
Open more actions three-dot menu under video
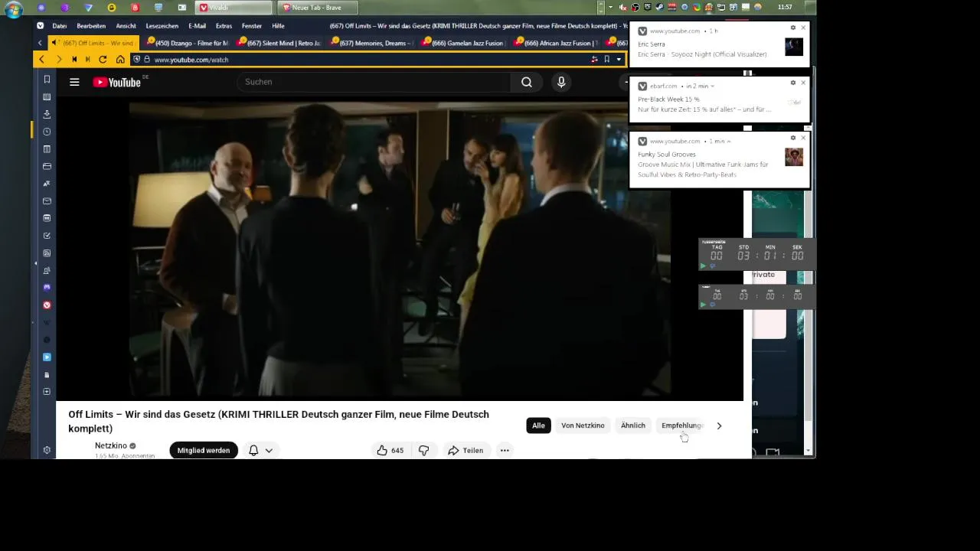click(505, 451)
